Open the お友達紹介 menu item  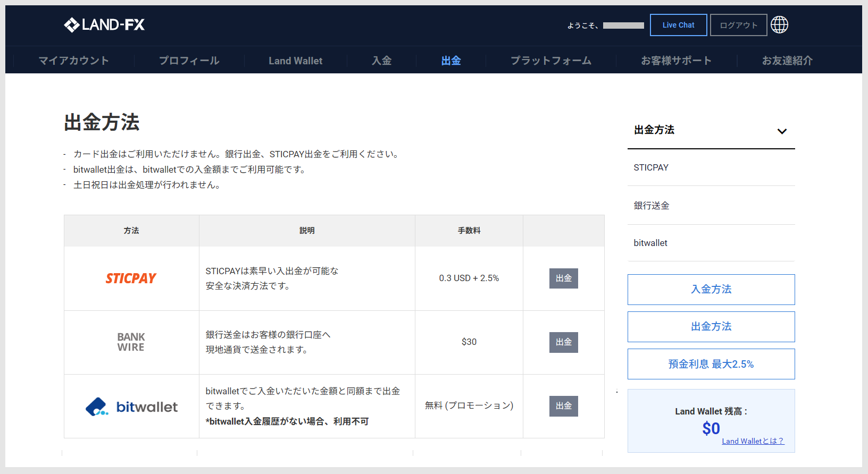tap(787, 61)
